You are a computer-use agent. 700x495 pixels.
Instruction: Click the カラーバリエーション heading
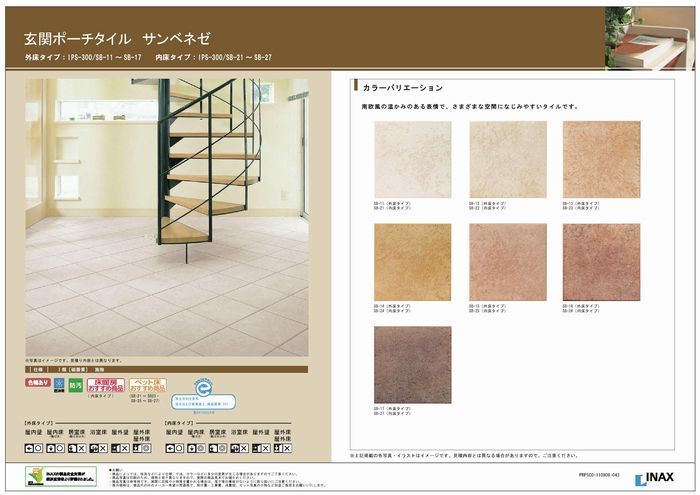tap(402, 88)
